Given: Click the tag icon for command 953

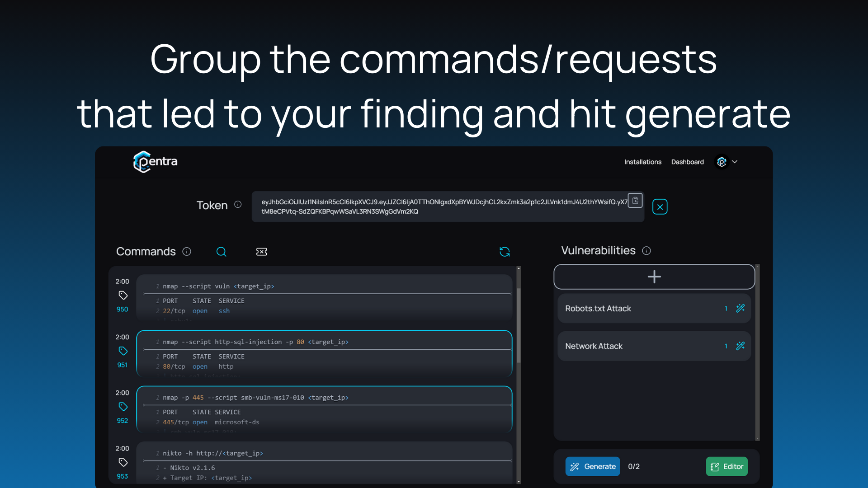Looking at the screenshot, I should (123, 462).
